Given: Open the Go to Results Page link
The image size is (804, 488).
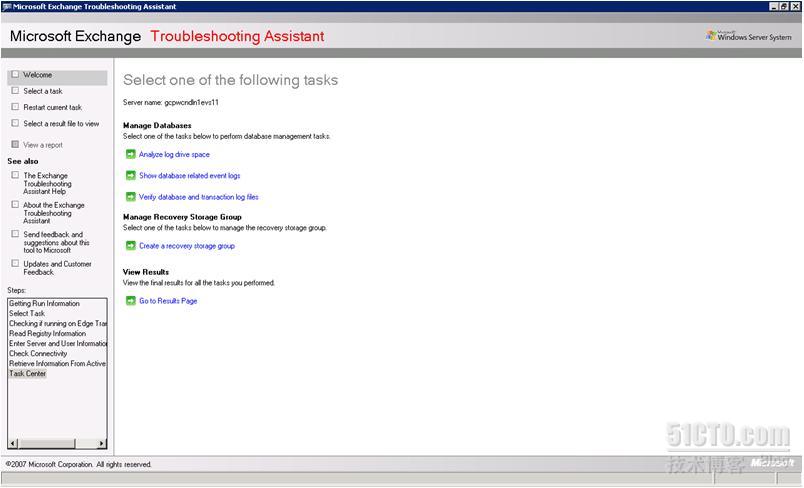Looking at the screenshot, I should coord(168,301).
